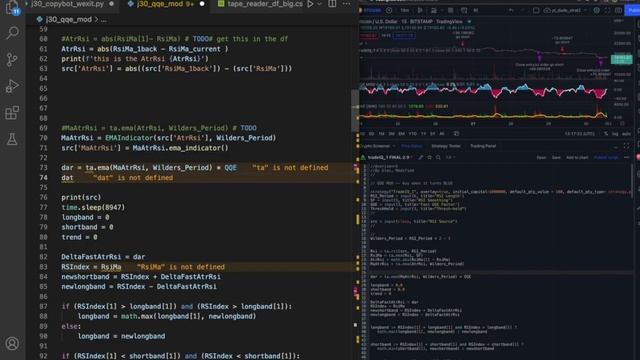
Task: Minimize the Pine Editor bottom panel
Action: 616,147
